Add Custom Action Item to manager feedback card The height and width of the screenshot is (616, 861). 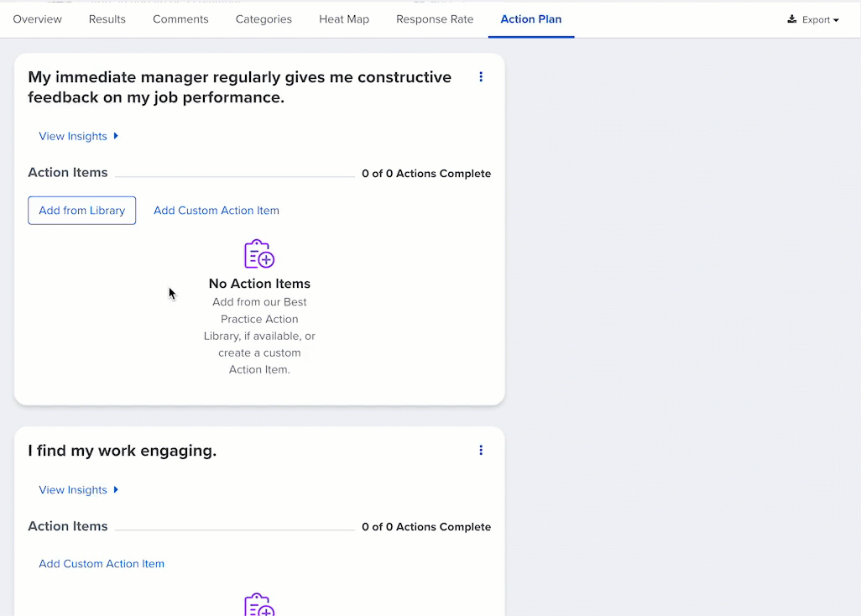[x=217, y=211]
